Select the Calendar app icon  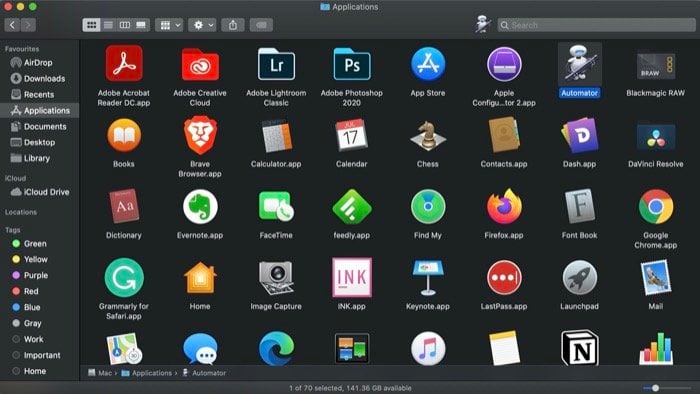(352, 135)
